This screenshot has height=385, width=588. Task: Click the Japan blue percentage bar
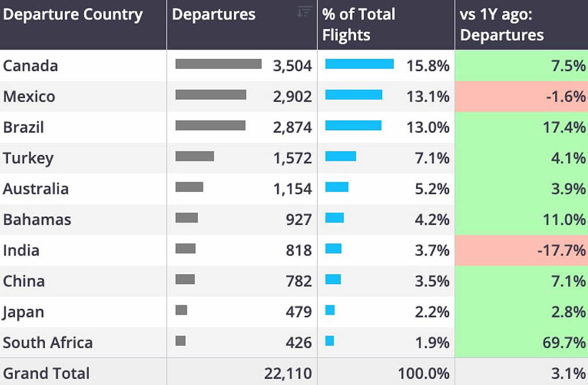[330, 309]
